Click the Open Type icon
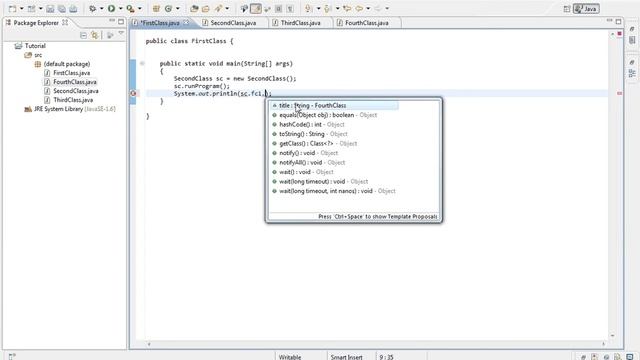640x360 pixels. [x=194, y=9]
